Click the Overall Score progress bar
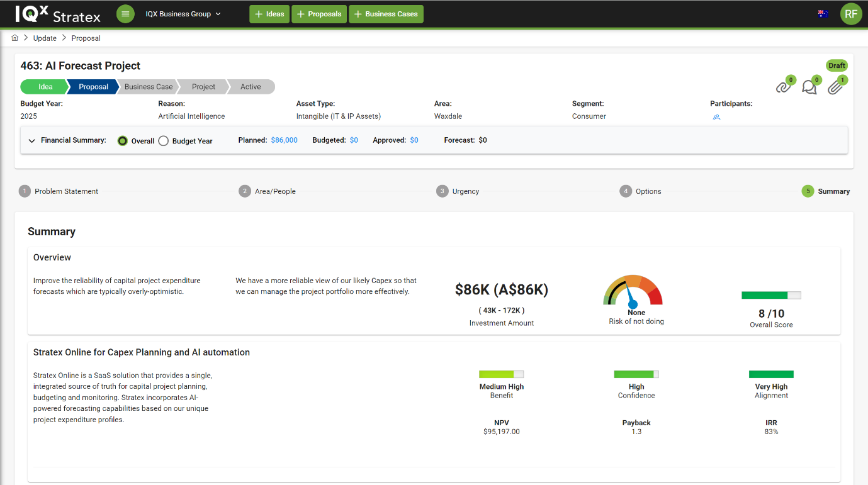Screen dimensions: 868x485 (771, 295)
